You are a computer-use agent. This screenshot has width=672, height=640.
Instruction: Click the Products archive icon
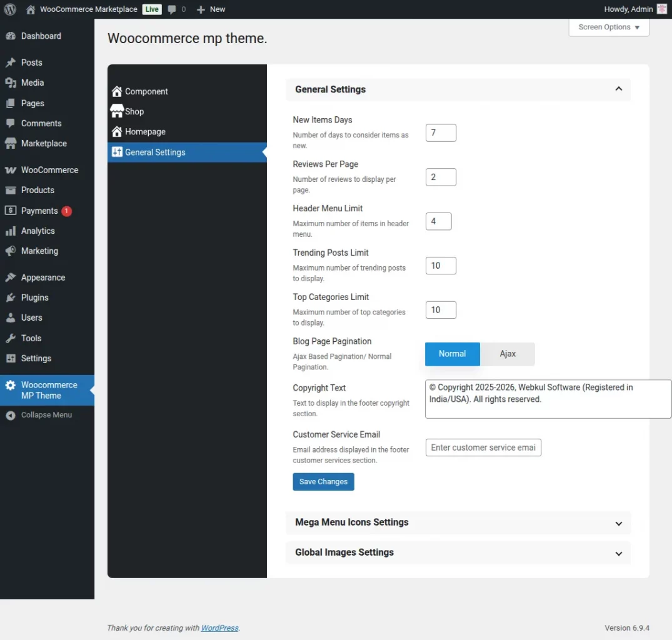click(x=11, y=190)
